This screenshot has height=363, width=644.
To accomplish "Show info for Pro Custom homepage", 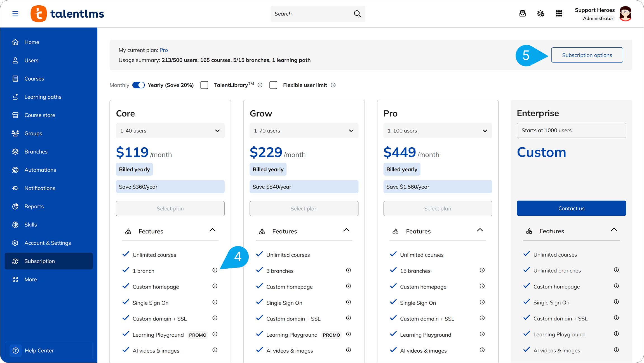I will (x=482, y=286).
